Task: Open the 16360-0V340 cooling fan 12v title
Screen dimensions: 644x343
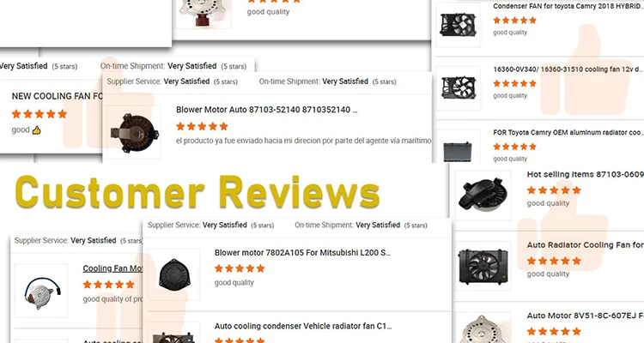Action: 568,69
